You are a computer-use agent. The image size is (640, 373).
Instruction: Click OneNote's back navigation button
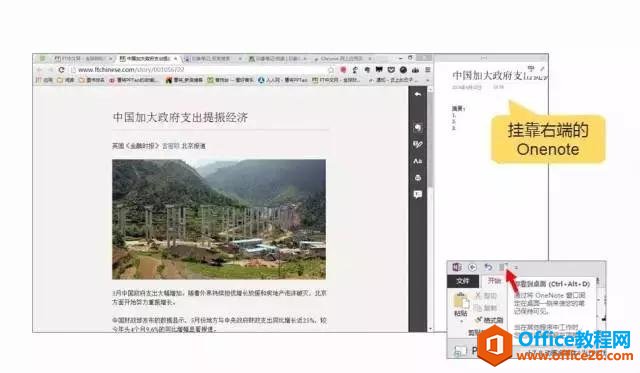472,267
